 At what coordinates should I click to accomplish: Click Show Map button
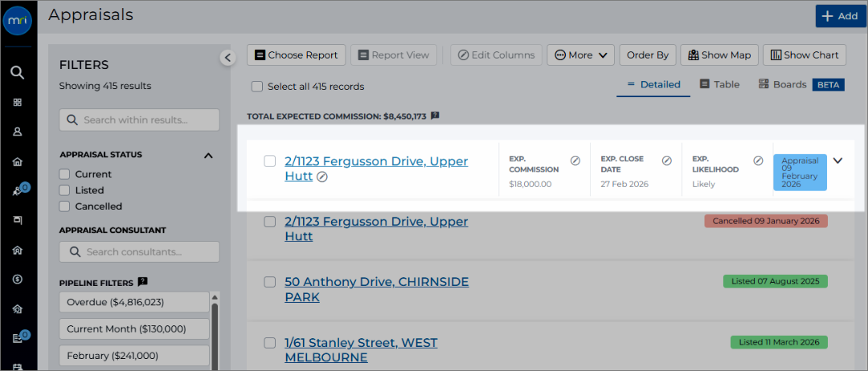(x=719, y=55)
